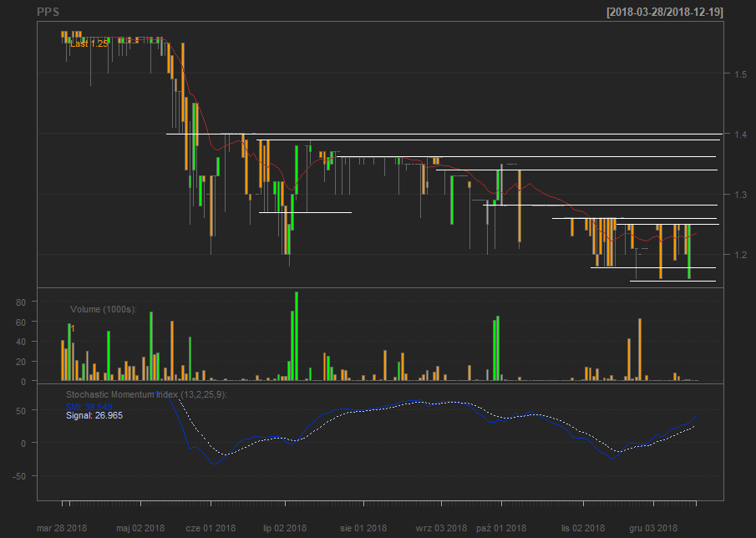The image size is (756, 538).
Task: Click the 'paź 01 2018' date label
Action: (501, 528)
